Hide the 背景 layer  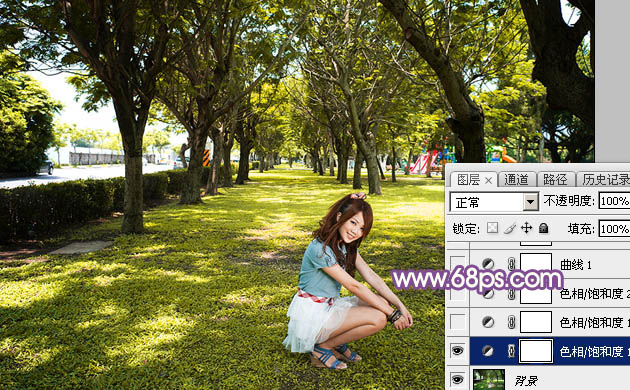coord(457,379)
